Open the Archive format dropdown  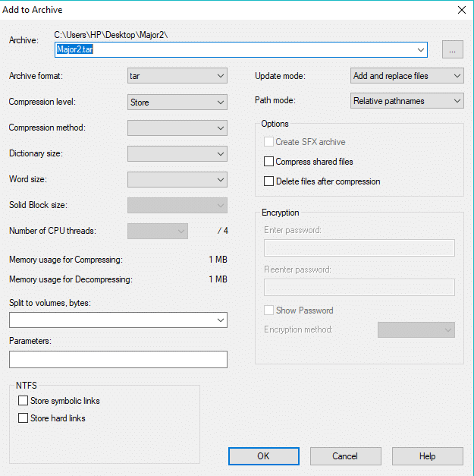point(177,76)
